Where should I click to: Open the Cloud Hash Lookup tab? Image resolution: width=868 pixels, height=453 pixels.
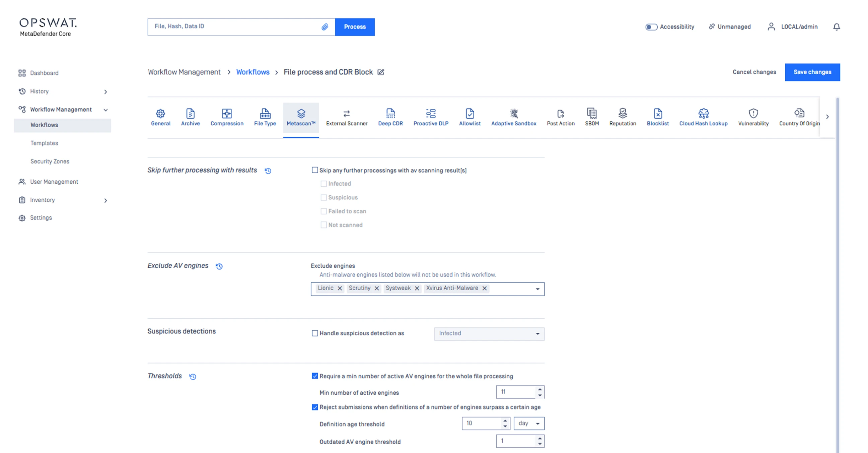coord(703,117)
